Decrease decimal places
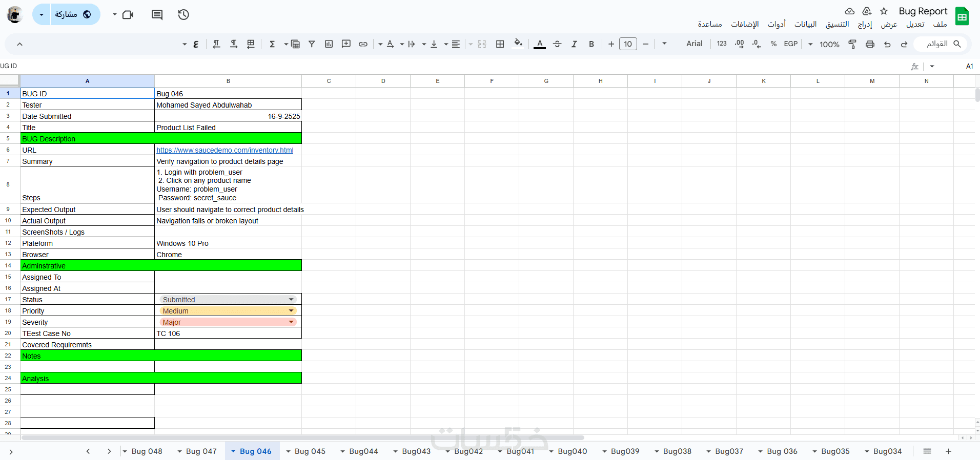The width and height of the screenshot is (980, 460). [x=757, y=45]
